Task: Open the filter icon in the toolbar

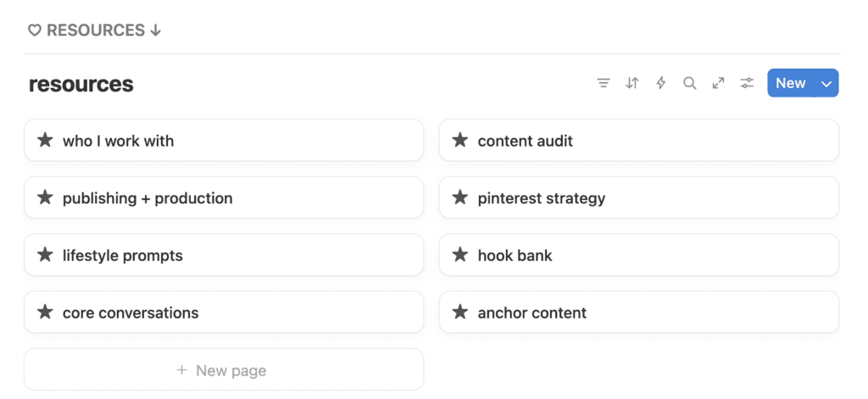Action: click(x=604, y=83)
